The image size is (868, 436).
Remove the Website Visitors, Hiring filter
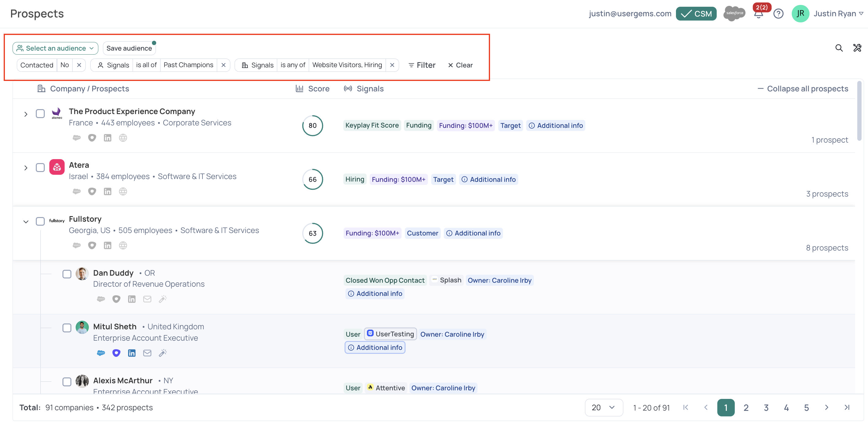click(x=392, y=65)
